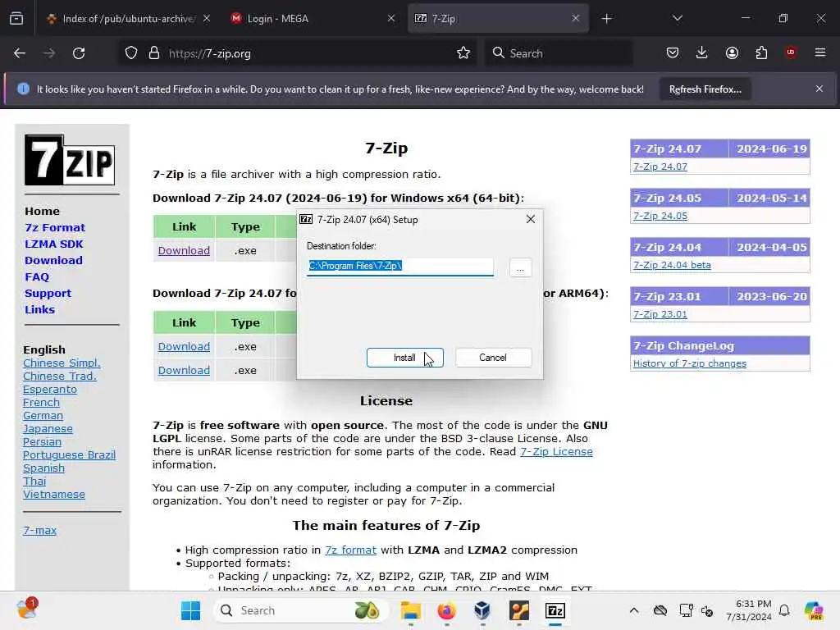Open the Firefox View icon
The image size is (840, 630).
pos(16,18)
